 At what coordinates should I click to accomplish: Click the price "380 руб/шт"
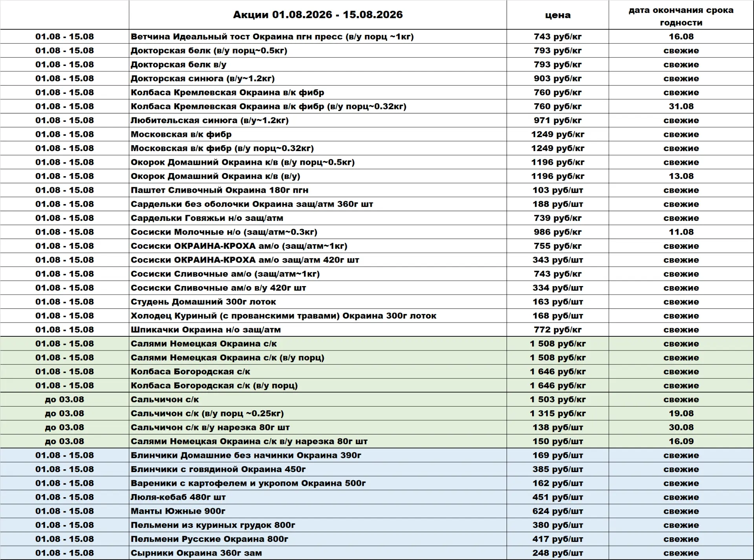click(558, 525)
